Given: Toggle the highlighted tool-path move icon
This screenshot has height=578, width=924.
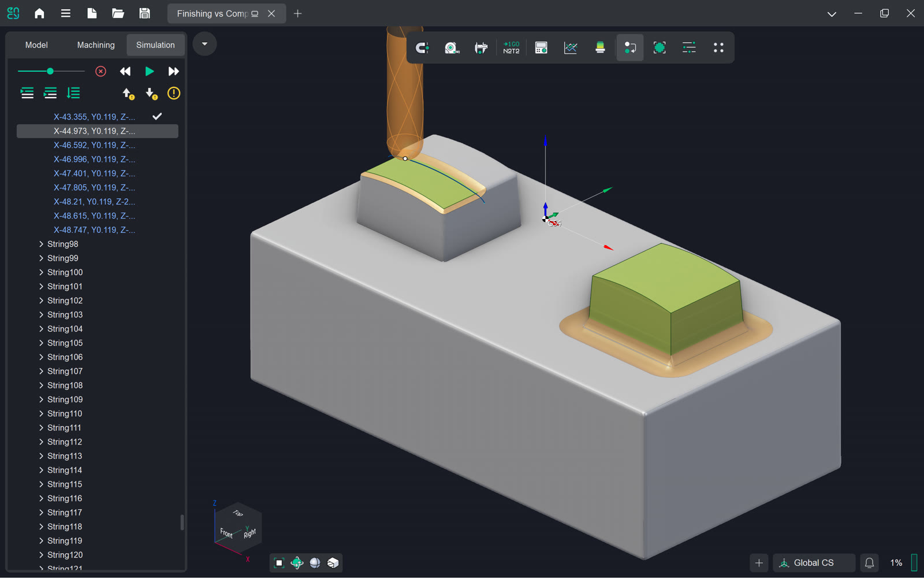Looking at the screenshot, I should tap(630, 48).
